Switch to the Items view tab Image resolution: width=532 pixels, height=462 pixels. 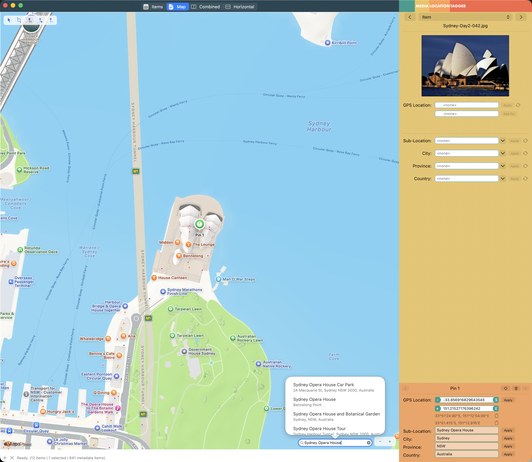click(153, 6)
